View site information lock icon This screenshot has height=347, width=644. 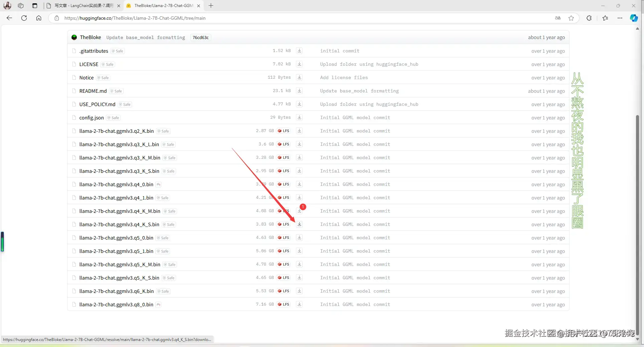(x=57, y=18)
